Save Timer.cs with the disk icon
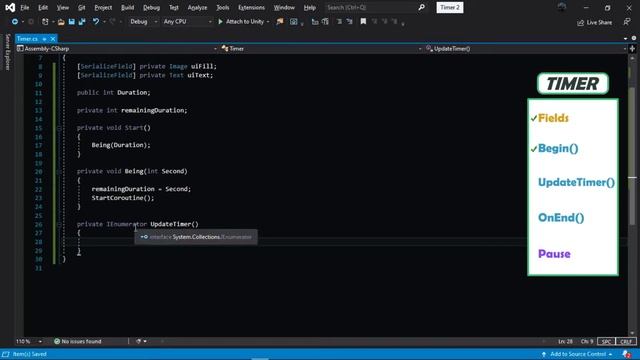 (x=71, y=22)
